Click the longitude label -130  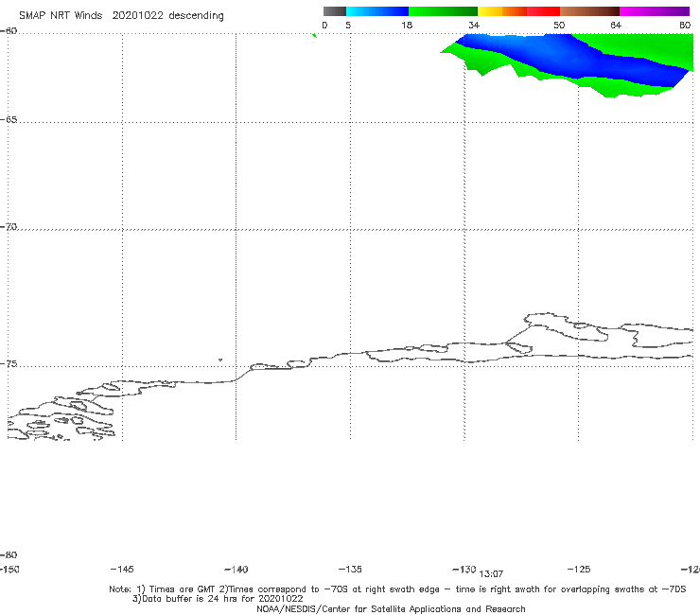tap(464, 570)
